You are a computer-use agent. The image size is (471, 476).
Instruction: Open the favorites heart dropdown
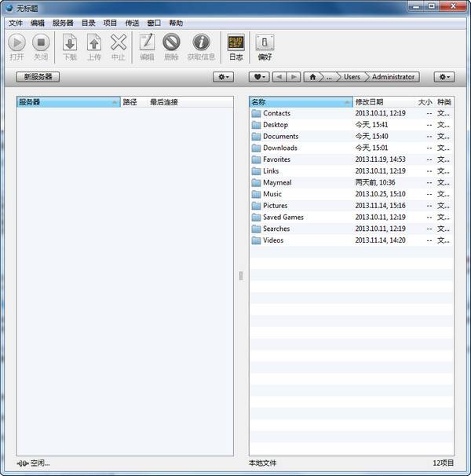tap(259, 77)
